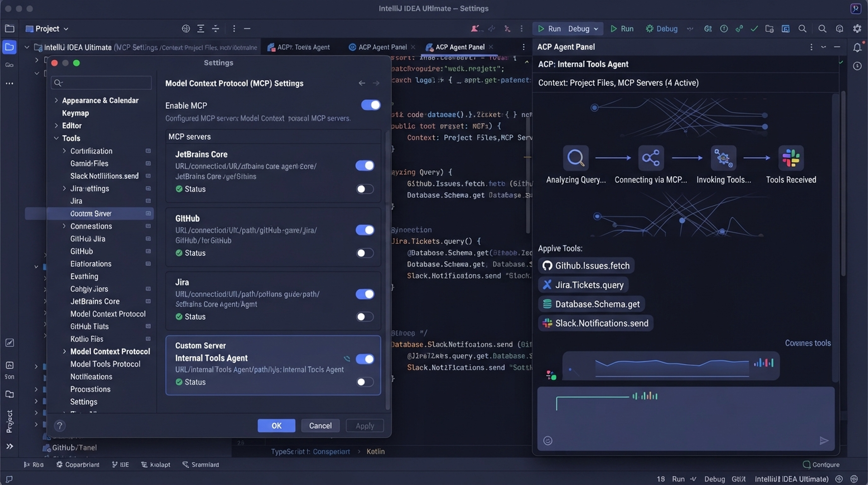Click the Debug bug icon in toolbar
Image resolution: width=868 pixels, height=485 pixels.
tap(649, 29)
